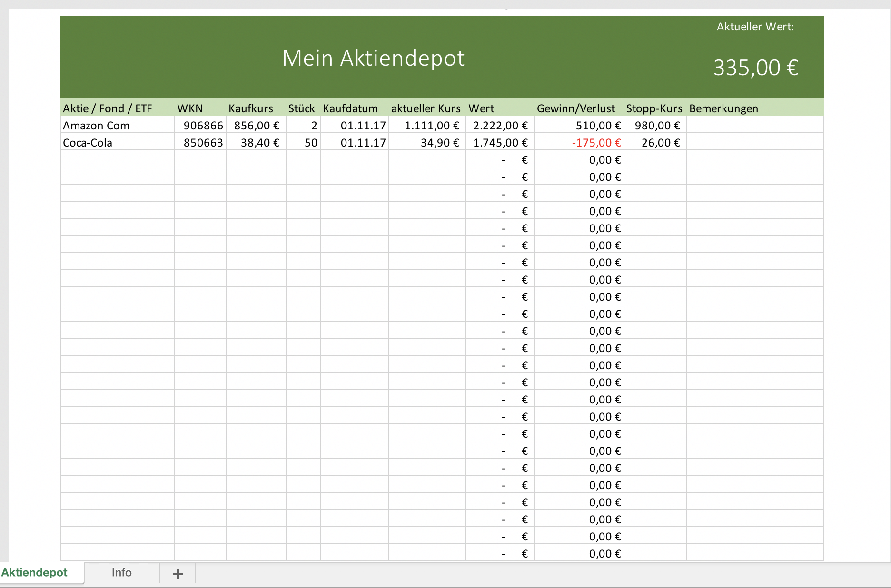
Task: Select the 335,00 € current value cell
Action: (755, 68)
